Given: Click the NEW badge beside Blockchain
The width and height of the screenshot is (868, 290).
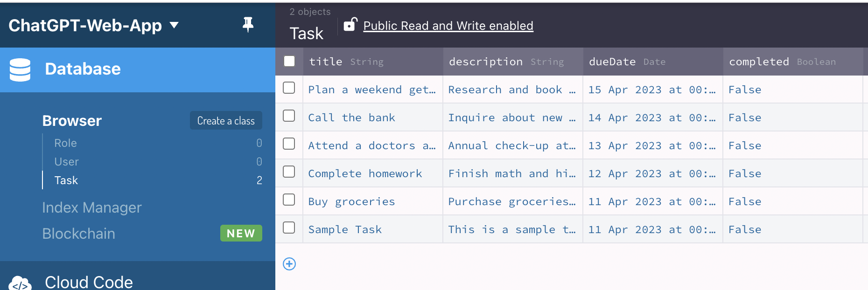Looking at the screenshot, I should pyautogui.click(x=241, y=233).
